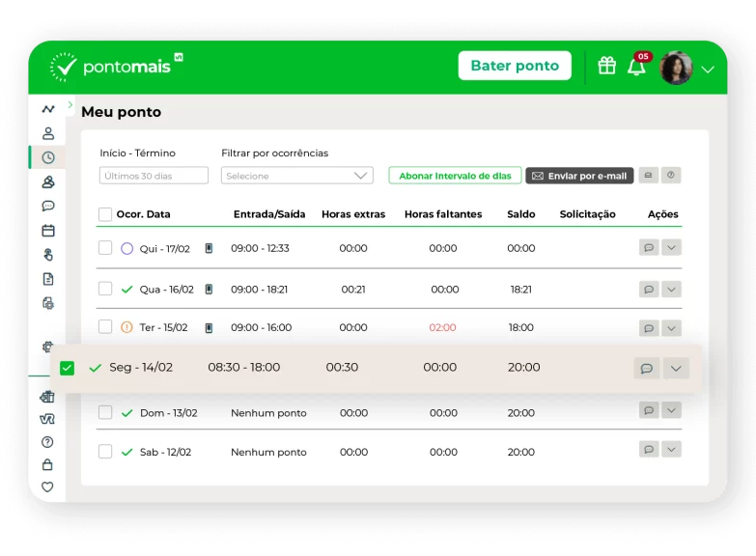Click the Meu ponto page title
Image resolution: width=756 pixels, height=556 pixels.
121,112
